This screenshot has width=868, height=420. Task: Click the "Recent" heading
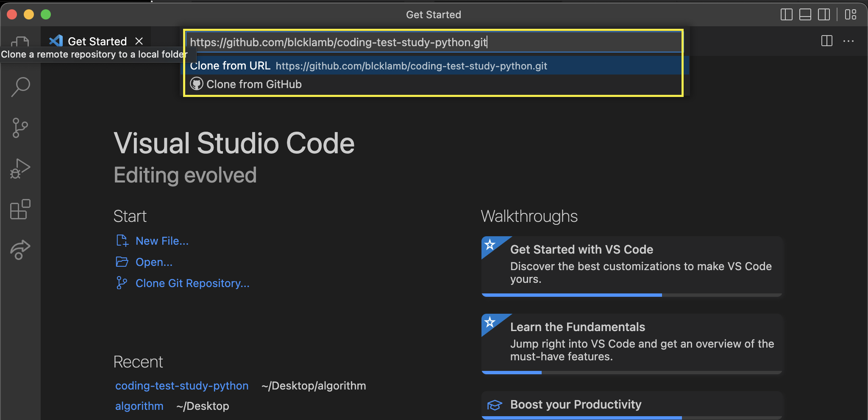[138, 362]
